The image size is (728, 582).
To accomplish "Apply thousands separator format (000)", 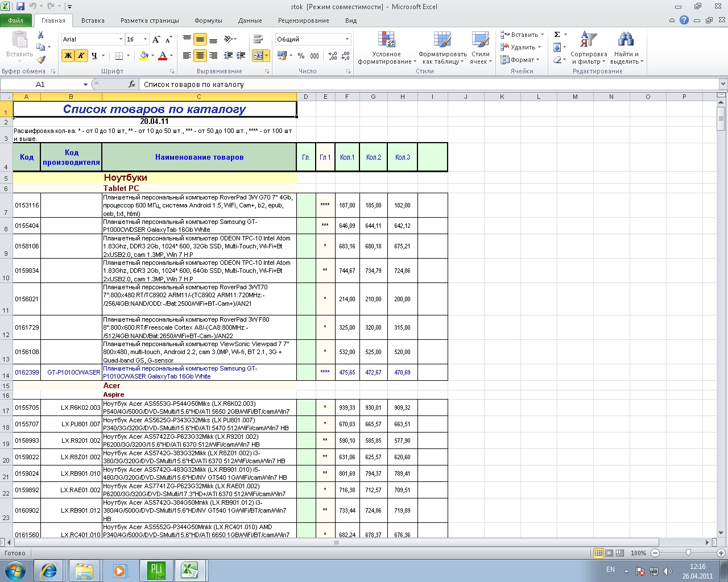I will coord(315,56).
